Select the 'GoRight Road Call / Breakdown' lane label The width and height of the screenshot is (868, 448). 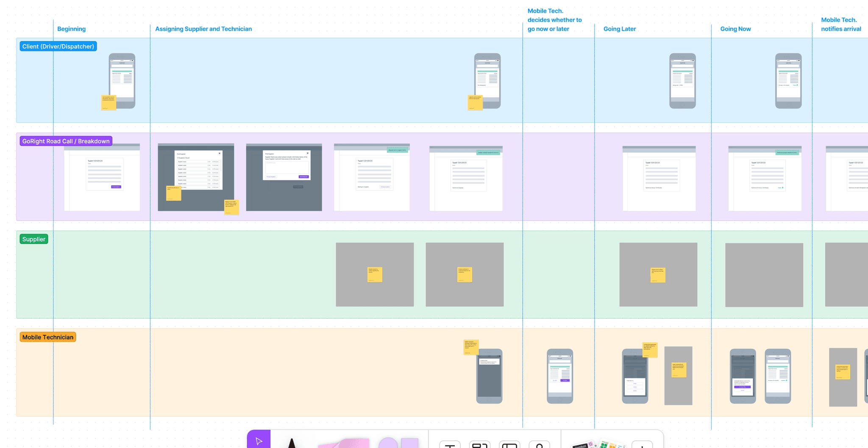click(66, 141)
